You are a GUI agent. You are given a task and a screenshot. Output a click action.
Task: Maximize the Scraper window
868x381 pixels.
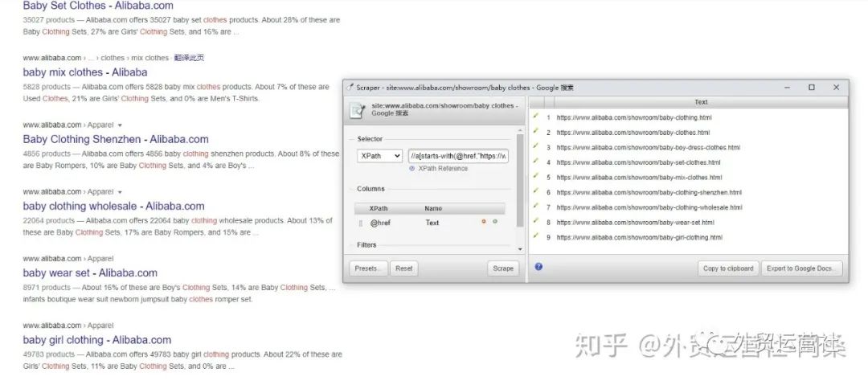(x=812, y=88)
